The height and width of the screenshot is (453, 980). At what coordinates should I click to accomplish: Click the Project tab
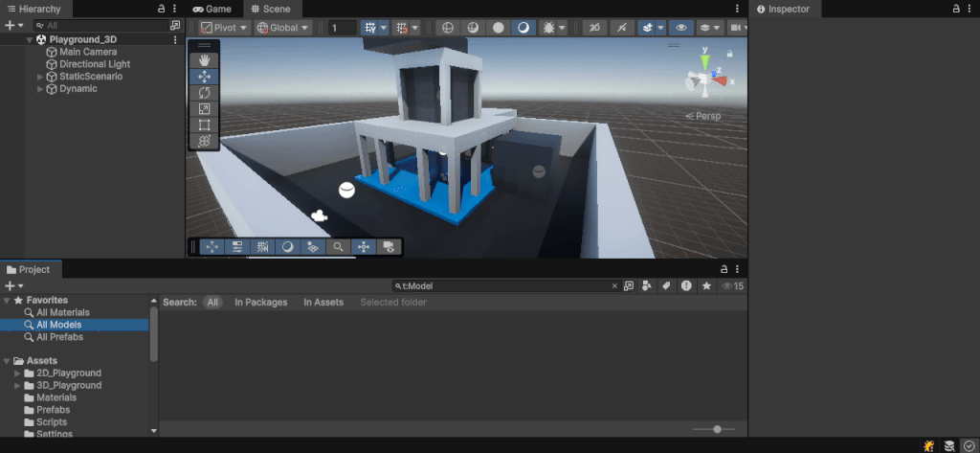[28, 270]
